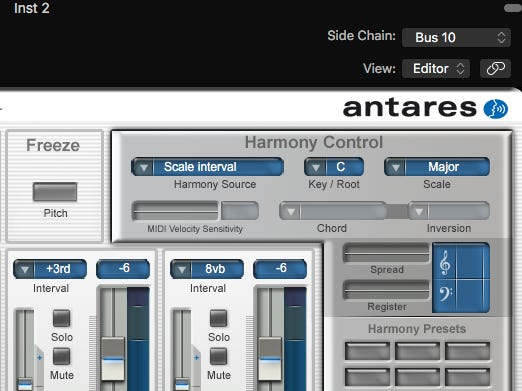Screen dimensions: 522x391
Task: Click the link icon next to View
Action: (495, 68)
